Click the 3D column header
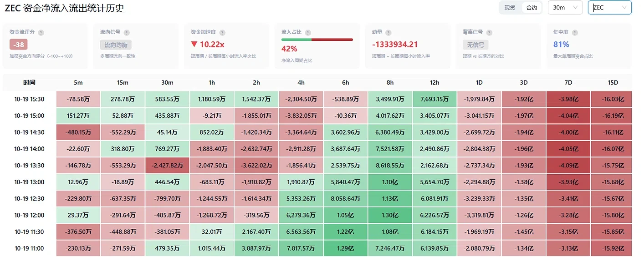 (x=524, y=82)
